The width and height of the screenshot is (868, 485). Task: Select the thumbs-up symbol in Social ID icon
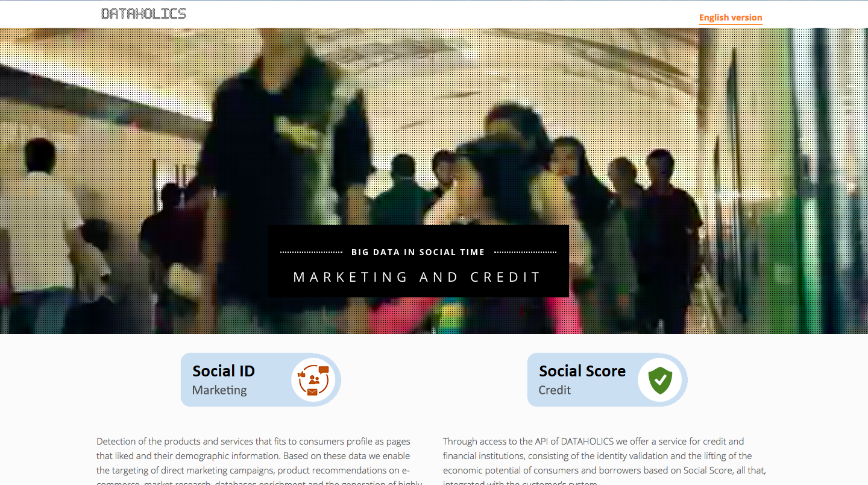tap(301, 375)
